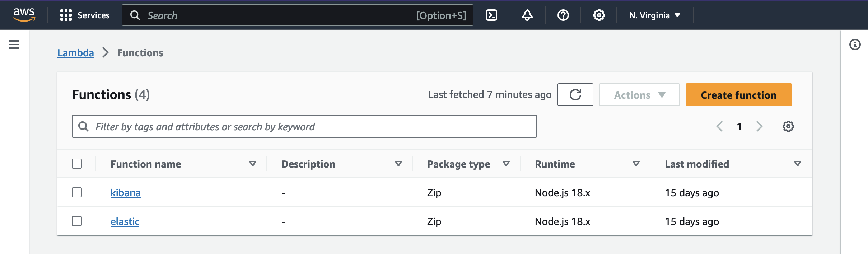
Task: Click the Services label in the top bar
Action: pos(93,15)
